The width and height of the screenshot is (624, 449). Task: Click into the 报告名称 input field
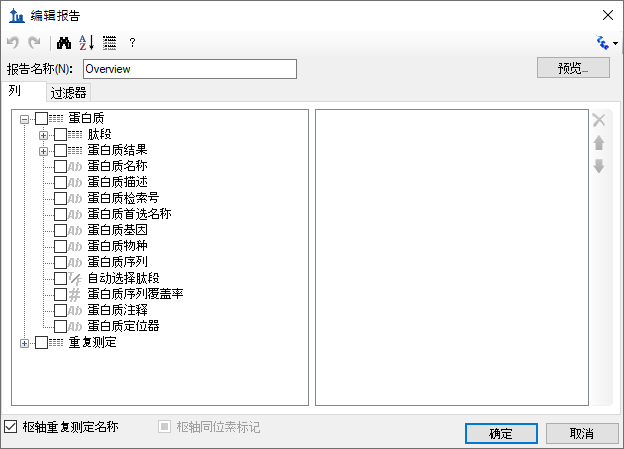pyautogui.click(x=190, y=69)
